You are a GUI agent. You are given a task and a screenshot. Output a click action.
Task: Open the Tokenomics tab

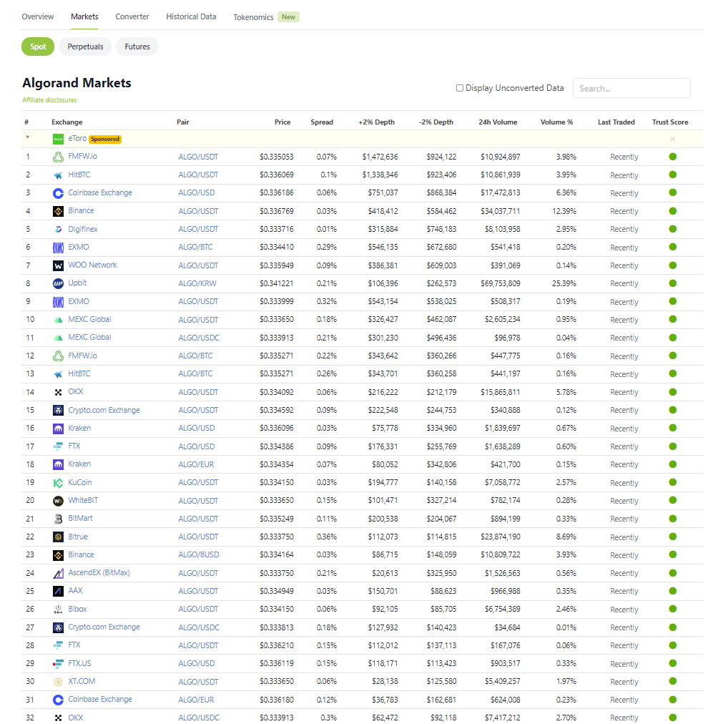[253, 17]
